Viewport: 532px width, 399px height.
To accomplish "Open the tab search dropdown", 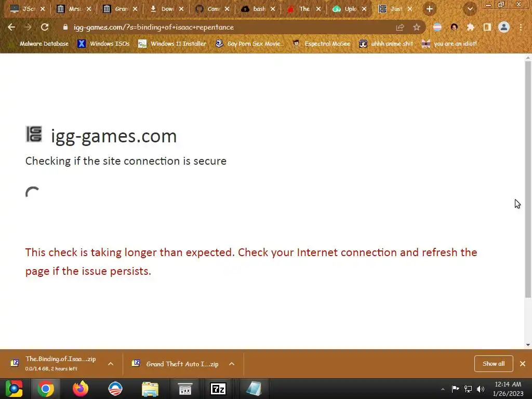I will [x=470, y=9].
